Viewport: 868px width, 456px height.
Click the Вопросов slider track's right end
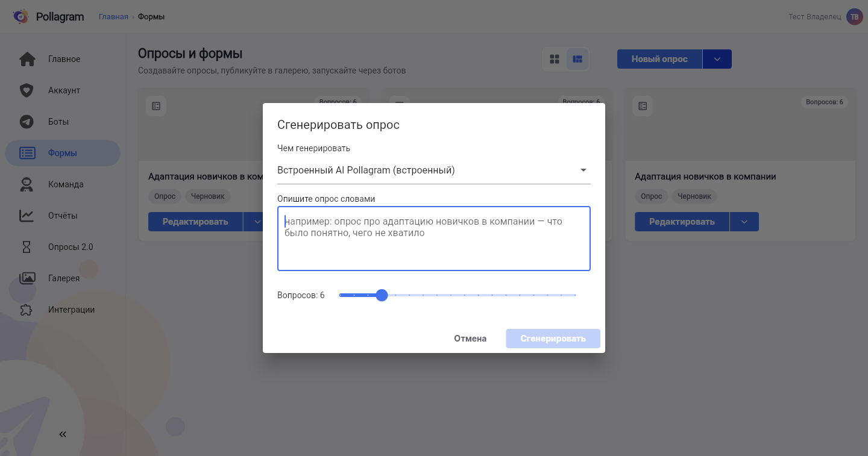[x=575, y=295]
